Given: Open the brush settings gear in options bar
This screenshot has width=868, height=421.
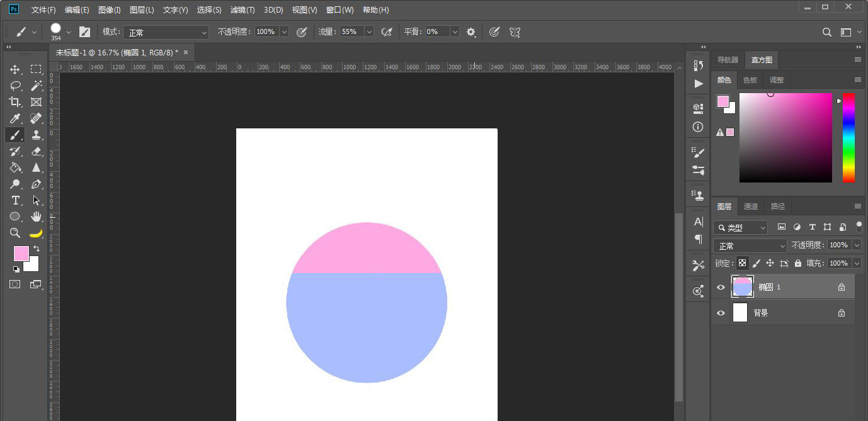Looking at the screenshot, I should coord(471,32).
